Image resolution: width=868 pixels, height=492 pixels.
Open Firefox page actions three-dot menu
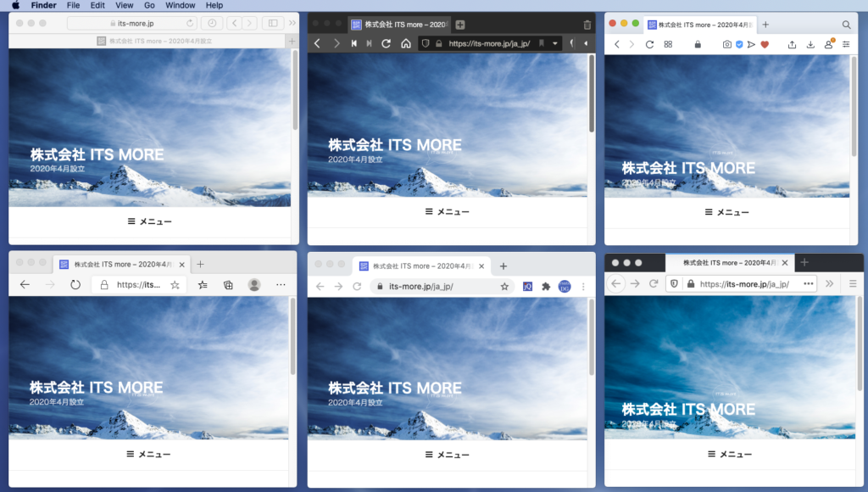pos(808,283)
